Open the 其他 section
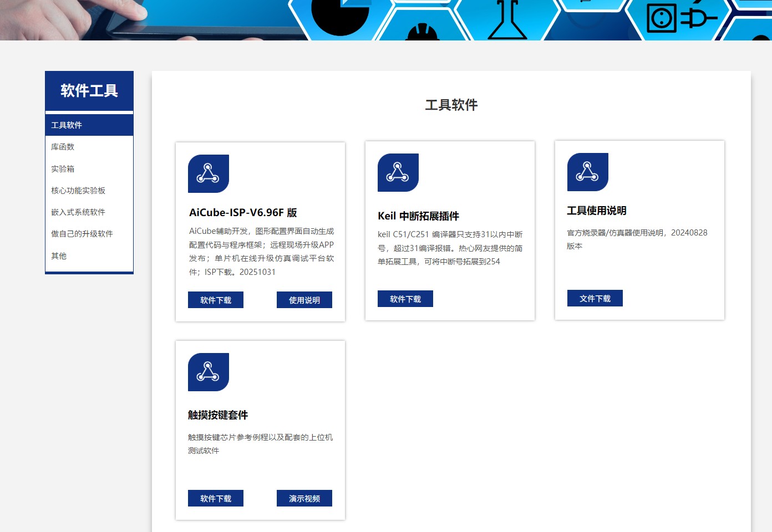The width and height of the screenshot is (772, 532). click(x=59, y=255)
